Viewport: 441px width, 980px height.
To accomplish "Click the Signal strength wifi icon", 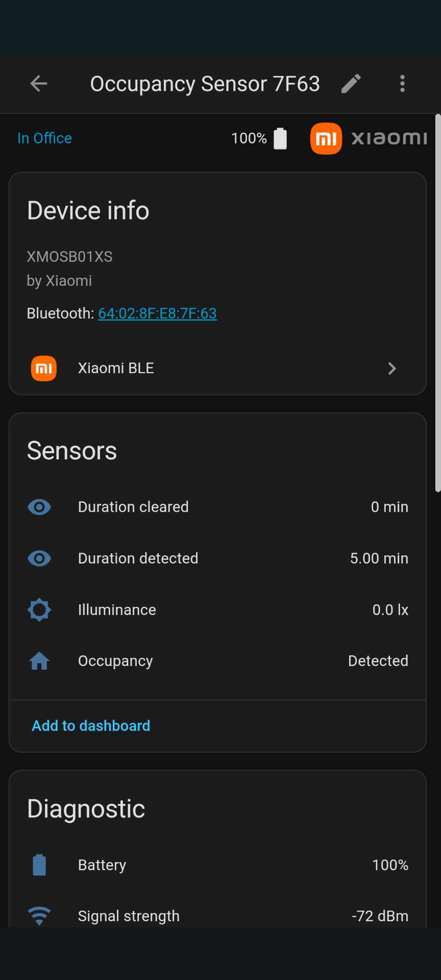I will point(39,916).
